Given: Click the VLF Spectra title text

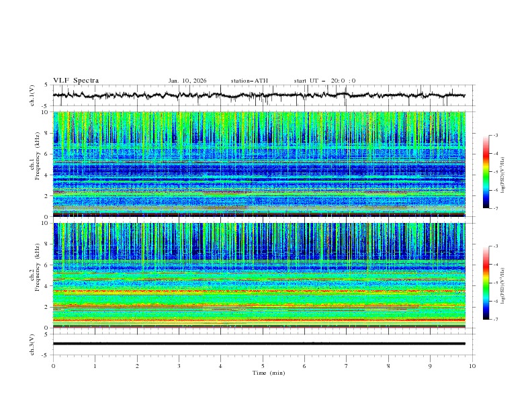Looking at the screenshot, I should point(76,81).
